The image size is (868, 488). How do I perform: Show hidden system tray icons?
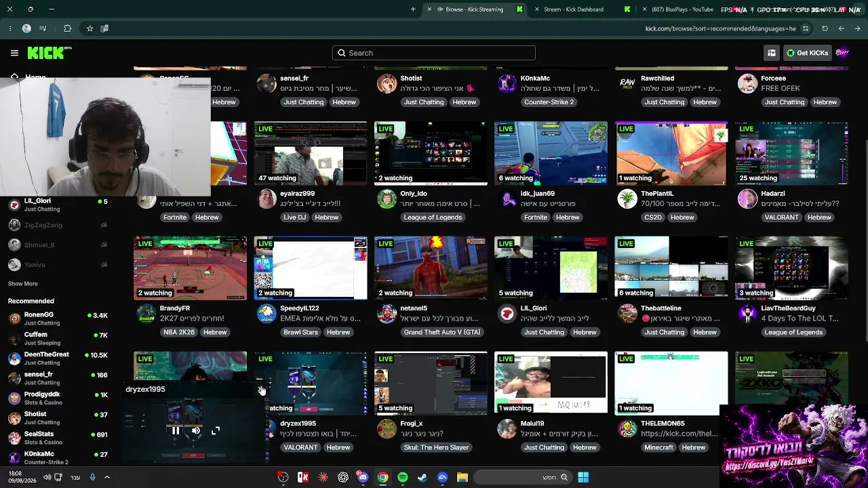[106, 477]
